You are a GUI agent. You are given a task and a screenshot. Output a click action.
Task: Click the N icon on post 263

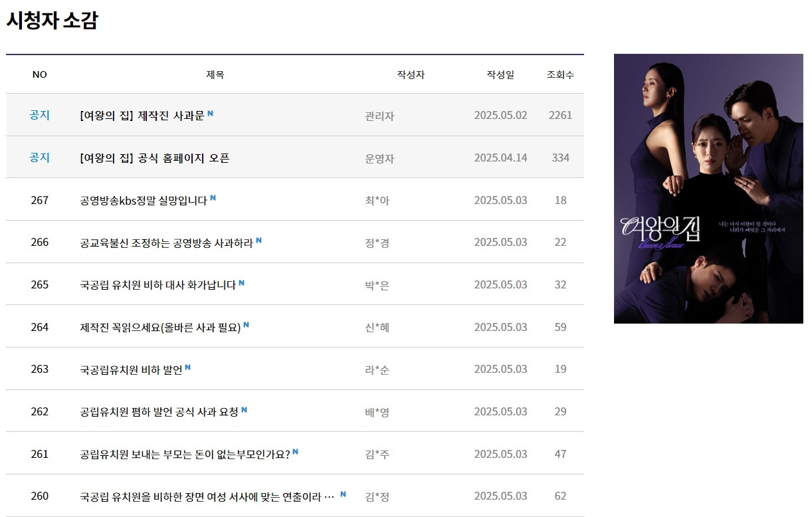(188, 367)
